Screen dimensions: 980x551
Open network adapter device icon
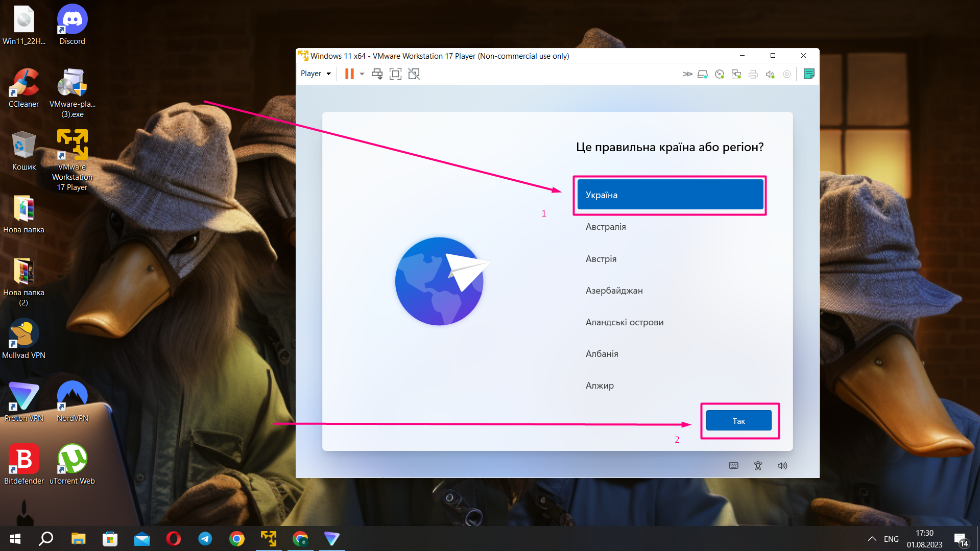click(x=736, y=74)
